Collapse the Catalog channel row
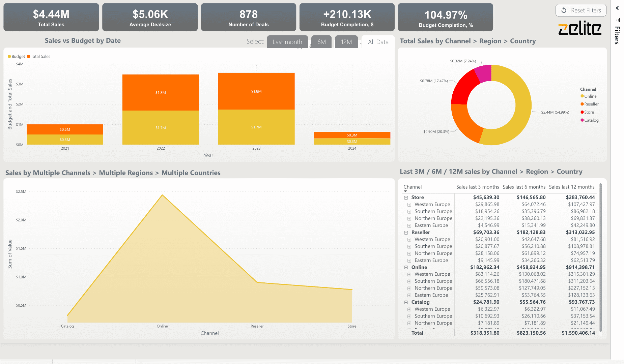This screenshot has height=364, width=624. point(406,302)
